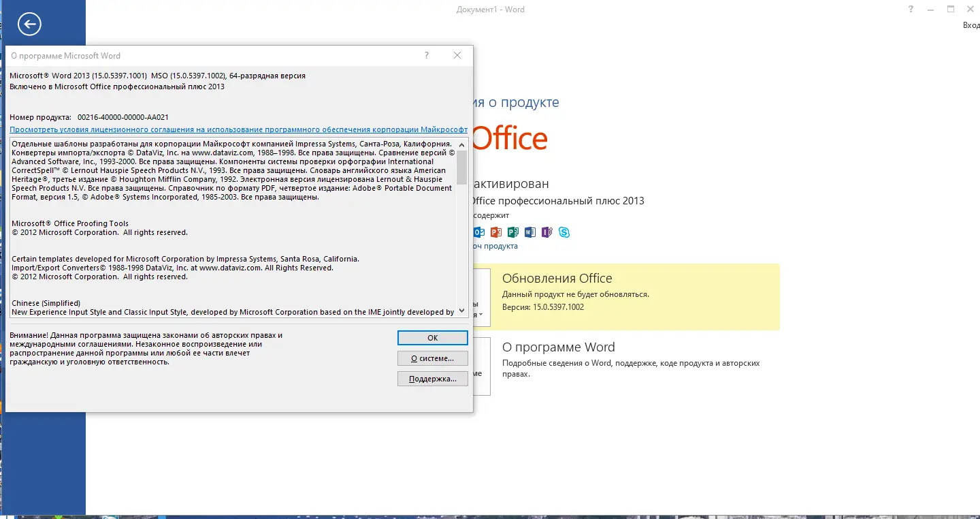Click the О программе Word heading
Viewport: 980px width, 519px height.
tap(559, 347)
